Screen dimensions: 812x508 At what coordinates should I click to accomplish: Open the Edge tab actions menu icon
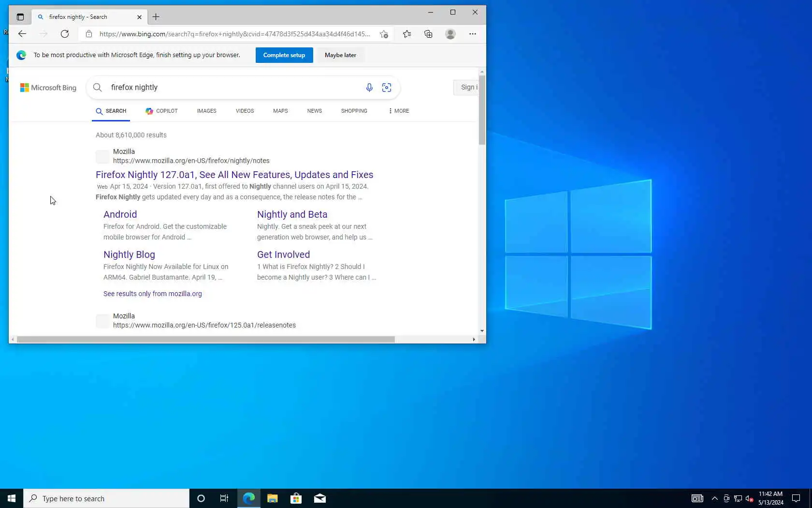pos(20,17)
